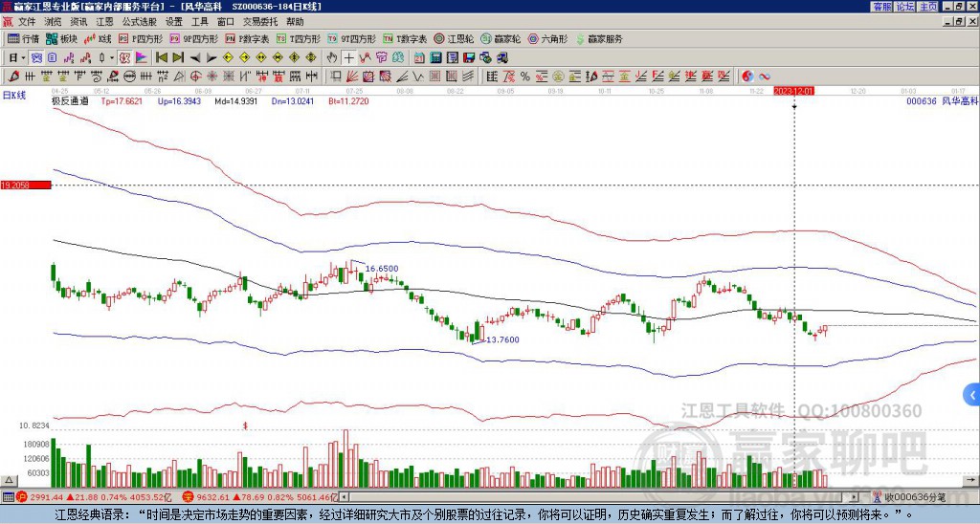
Task: Toggle the 权 adjustment icon
Action: 124,58
